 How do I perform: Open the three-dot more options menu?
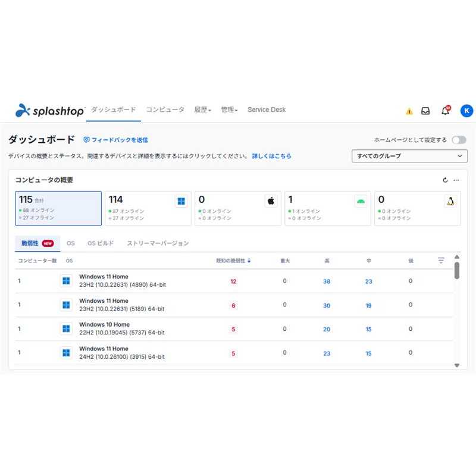pyautogui.click(x=456, y=180)
